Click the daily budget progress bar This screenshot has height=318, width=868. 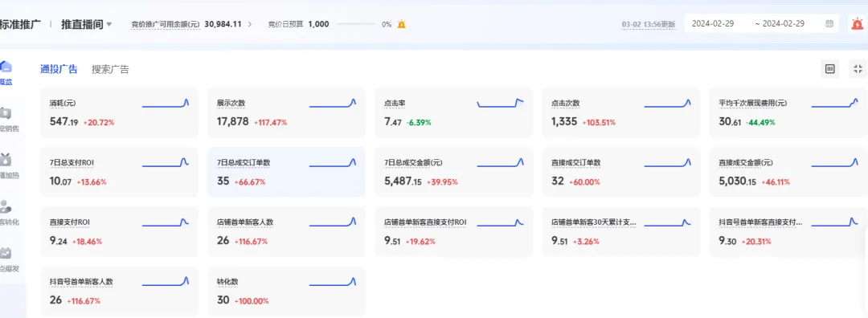coord(355,24)
